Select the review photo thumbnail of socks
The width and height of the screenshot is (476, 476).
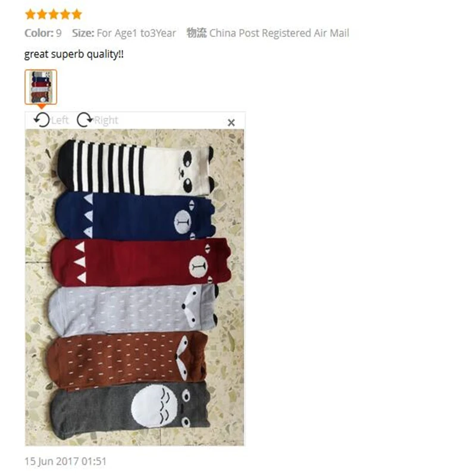click(x=40, y=87)
